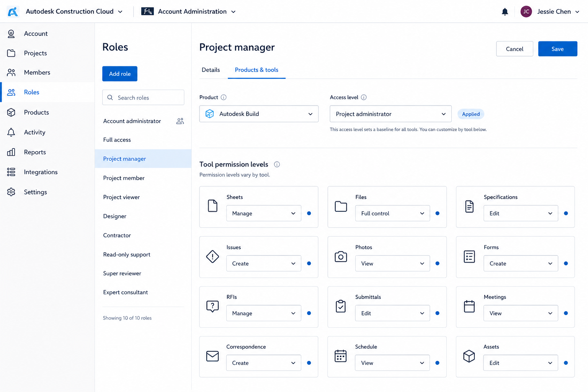Click the info icon next to Access level

[x=364, y=97]
